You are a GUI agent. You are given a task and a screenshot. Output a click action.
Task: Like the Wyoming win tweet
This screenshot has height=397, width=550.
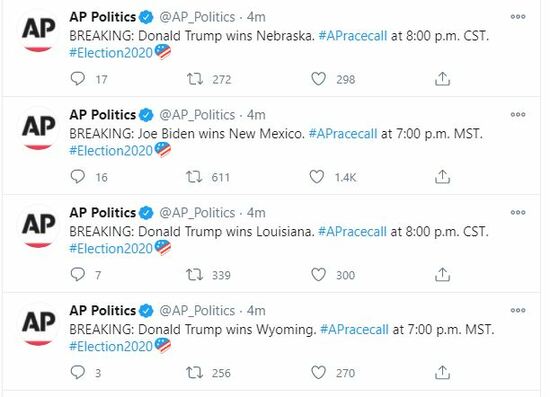point(318,372)
